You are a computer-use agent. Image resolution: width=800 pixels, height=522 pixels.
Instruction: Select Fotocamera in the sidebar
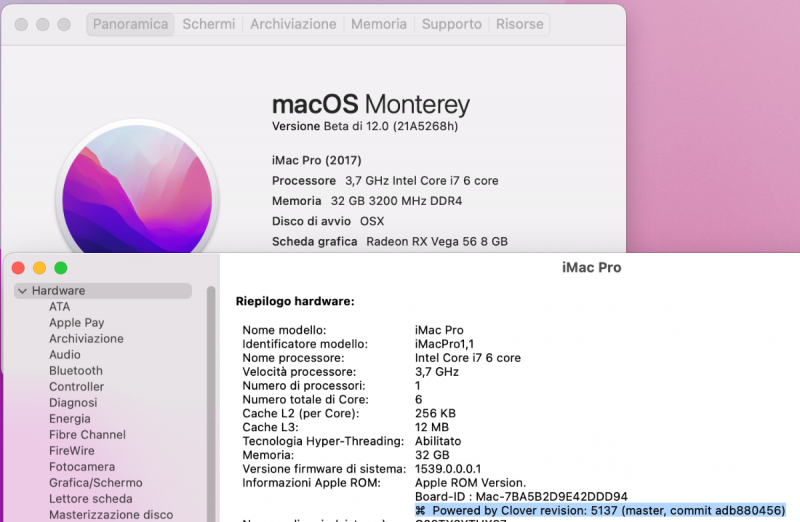click(x=82, y=467)
